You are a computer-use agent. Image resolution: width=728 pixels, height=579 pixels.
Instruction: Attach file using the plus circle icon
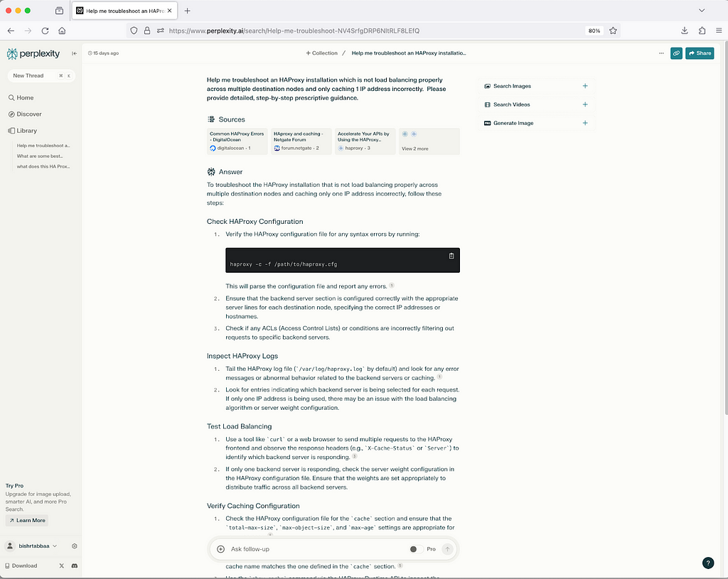click(x=220, y=549)
